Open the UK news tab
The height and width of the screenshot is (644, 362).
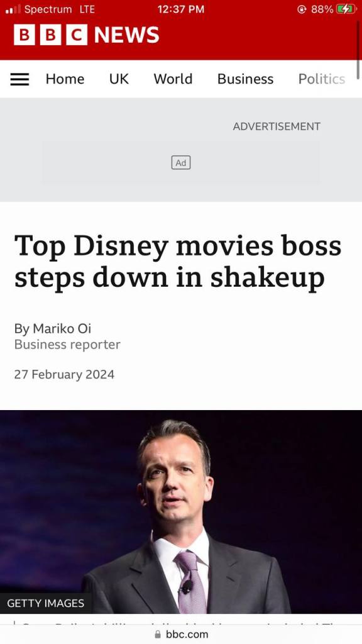pyautogui.click(x=119, y=79)
